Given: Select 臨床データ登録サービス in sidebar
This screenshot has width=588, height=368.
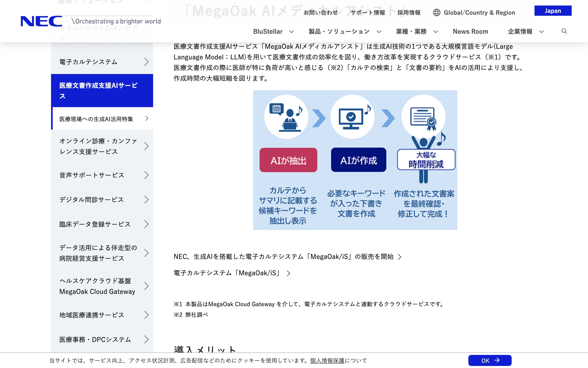Looking at the screenshot, I should click(102, 224).
